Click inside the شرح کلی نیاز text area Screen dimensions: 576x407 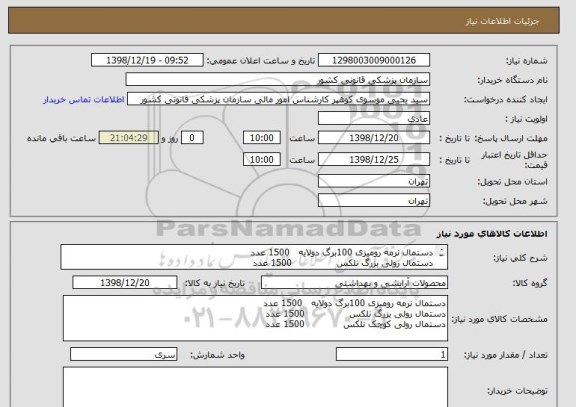254,257
